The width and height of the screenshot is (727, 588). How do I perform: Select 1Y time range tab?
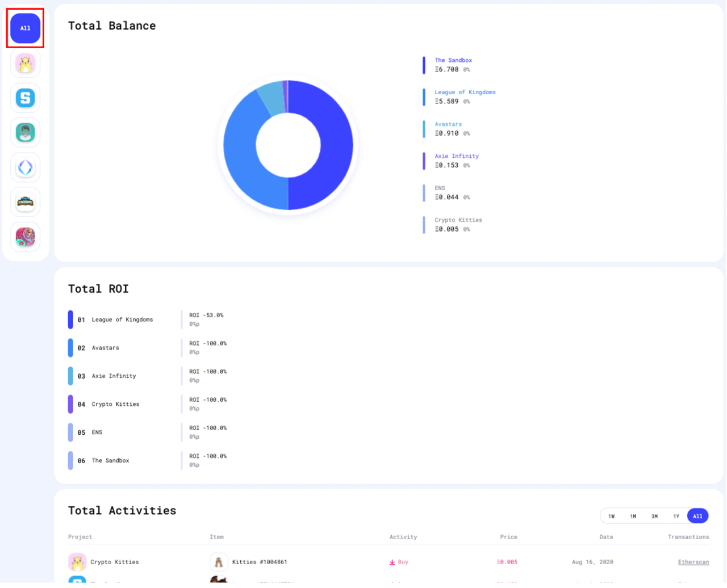pos(676,516)
